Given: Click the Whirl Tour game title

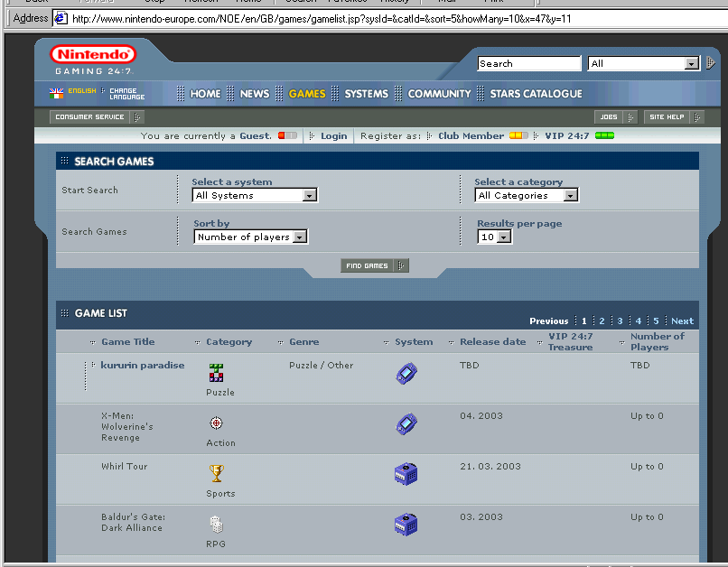Looking at the screenshot, I should pyautogui.click(x=125, y=466).
